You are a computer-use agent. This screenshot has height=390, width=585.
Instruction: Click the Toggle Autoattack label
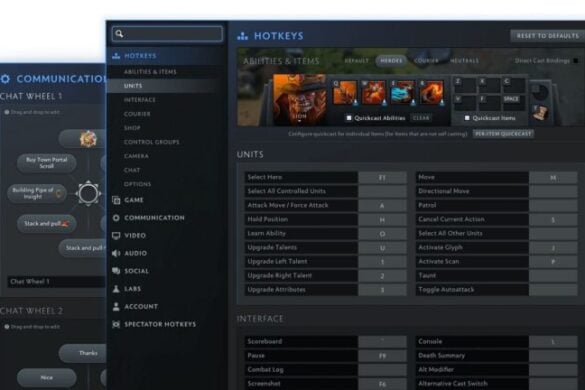[x=446, y=290]
